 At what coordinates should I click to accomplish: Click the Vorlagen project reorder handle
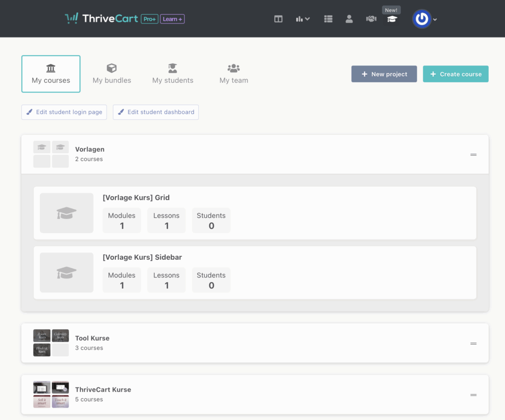click(x=473, y=155)
